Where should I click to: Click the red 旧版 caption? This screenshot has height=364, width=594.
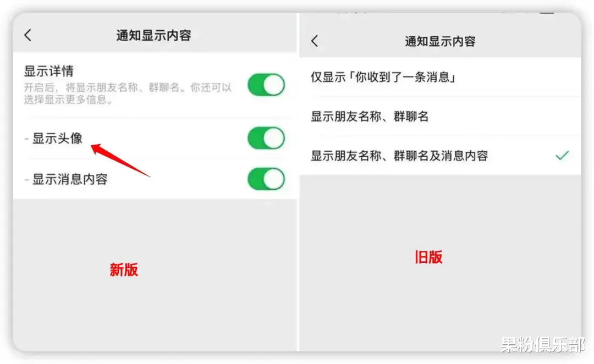pos(428,257)
